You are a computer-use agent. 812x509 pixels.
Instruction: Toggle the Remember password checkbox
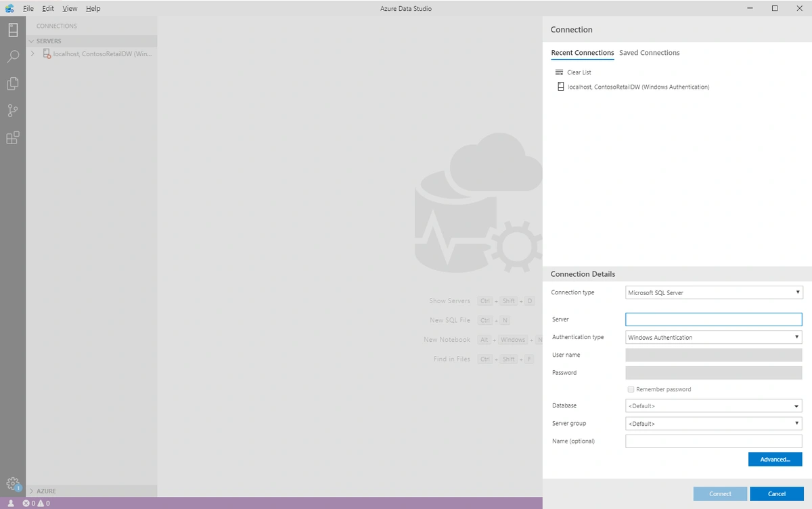631,389
